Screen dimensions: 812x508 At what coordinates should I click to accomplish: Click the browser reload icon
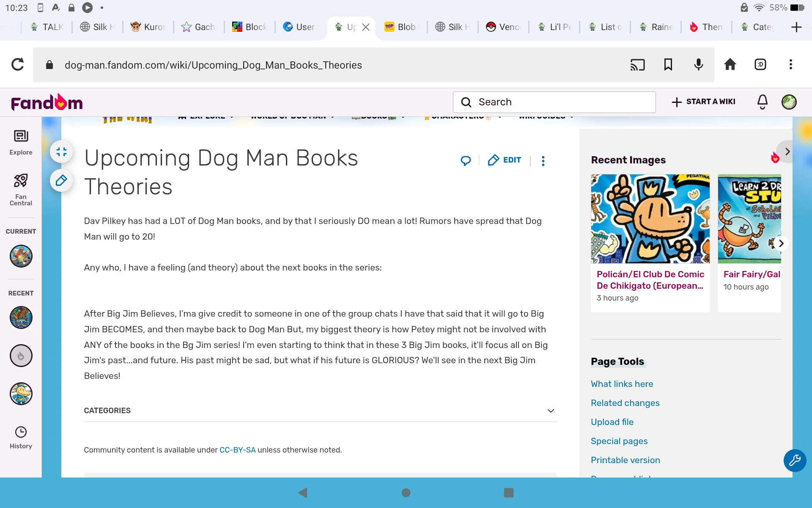(18, 65)
